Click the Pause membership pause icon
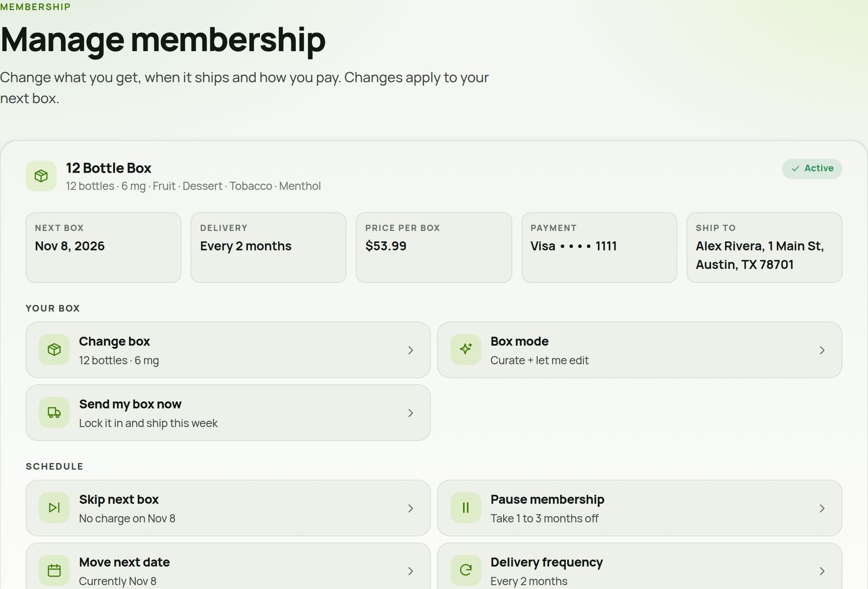 point(465,508)
